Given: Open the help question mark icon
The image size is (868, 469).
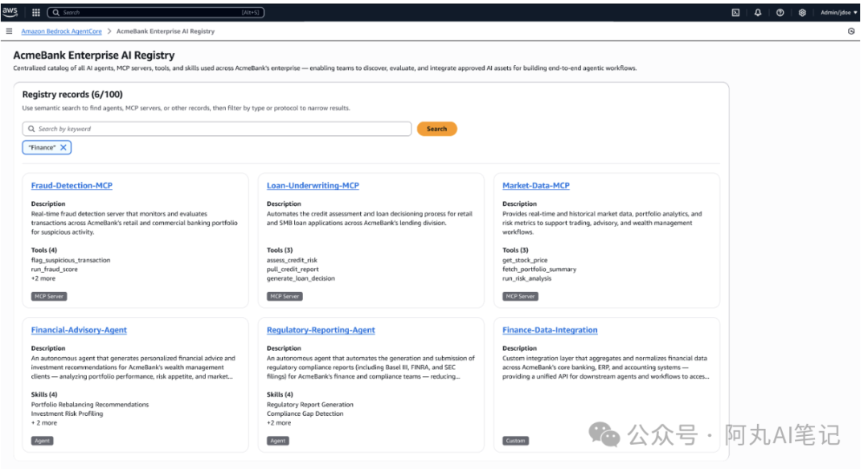Looking at the screenshot, I should tap(780, 12).
